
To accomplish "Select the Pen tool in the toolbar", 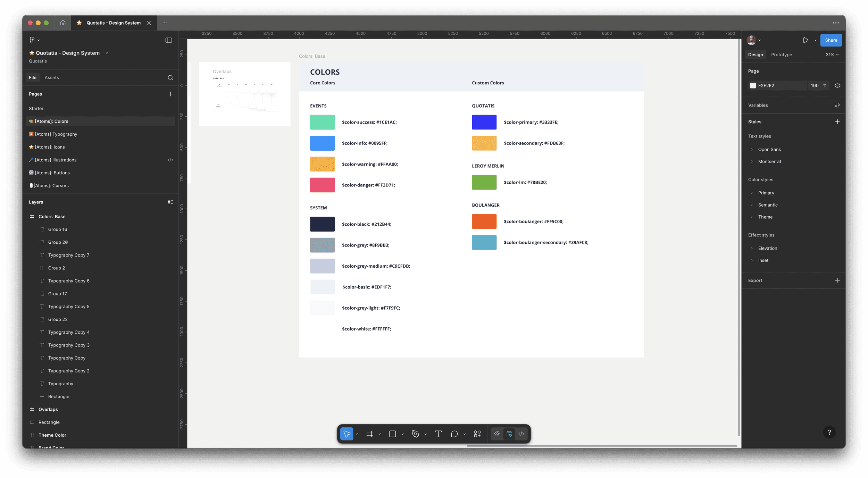I will [415, 434].
